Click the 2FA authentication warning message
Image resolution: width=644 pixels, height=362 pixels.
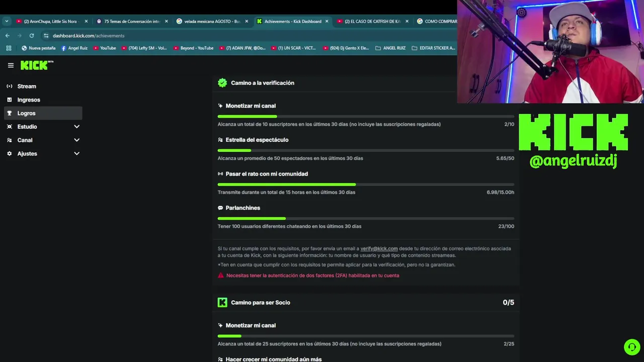[x=312, y=276]
